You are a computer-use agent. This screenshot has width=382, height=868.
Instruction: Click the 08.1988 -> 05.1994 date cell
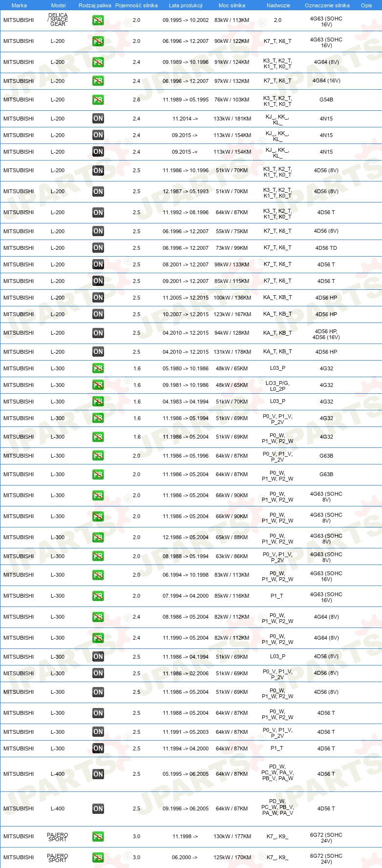pos(186,556)
